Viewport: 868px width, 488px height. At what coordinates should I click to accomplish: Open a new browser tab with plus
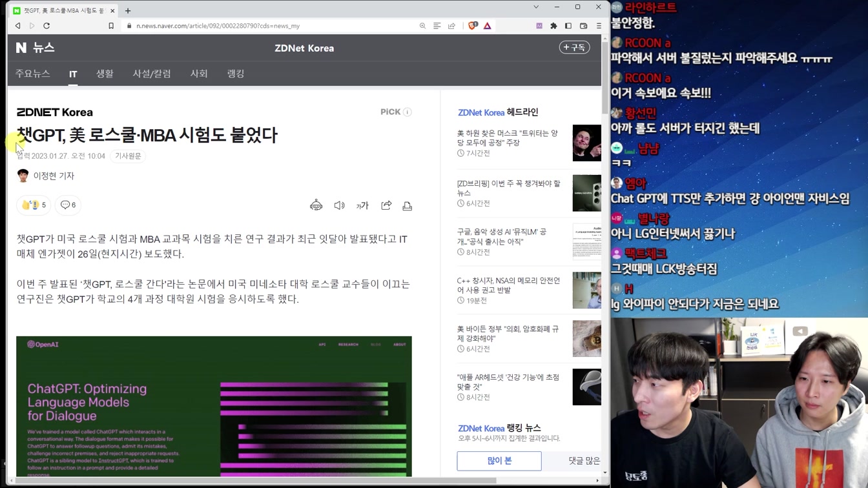(128, 10)
